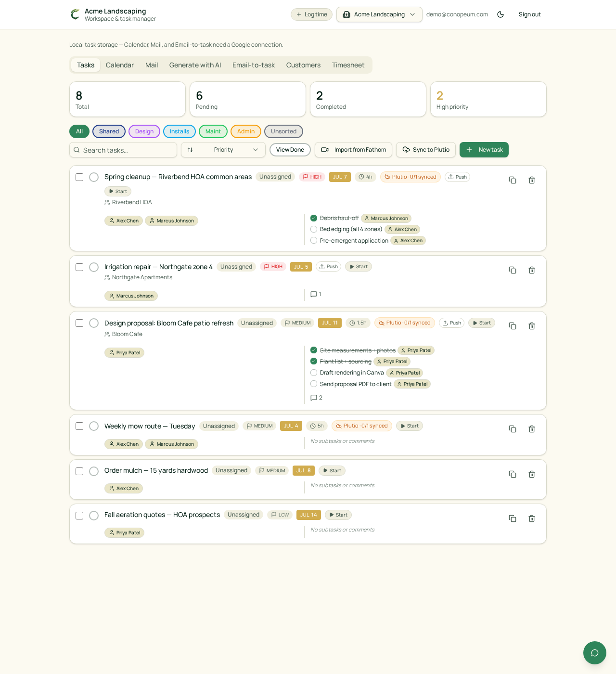The image size is (616, 674).
Task: Click the Sign out link
Action: click(529, 14)
